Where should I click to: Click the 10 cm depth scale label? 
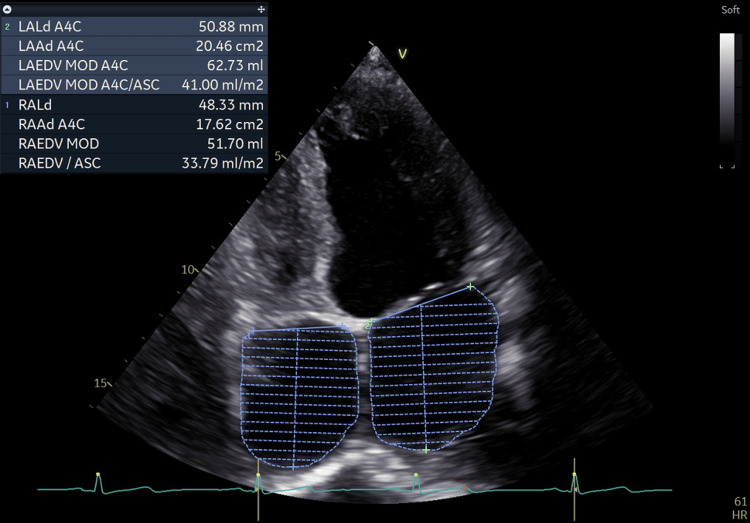[188, 270]
